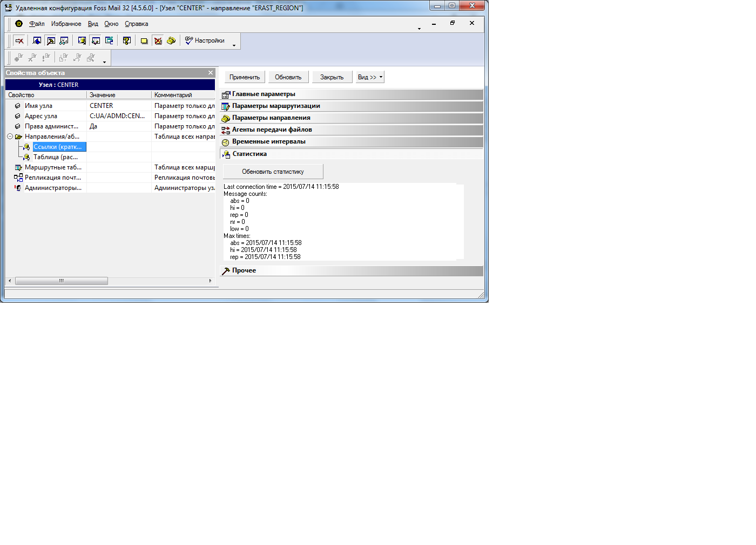Expand the Параметры направления section

(x=352, y=118)
